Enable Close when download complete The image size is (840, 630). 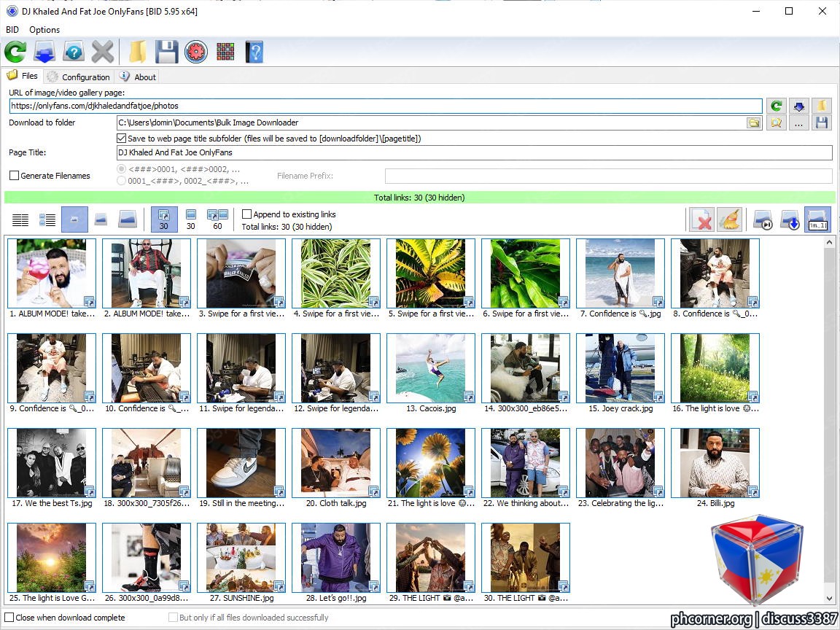[9, 617]
